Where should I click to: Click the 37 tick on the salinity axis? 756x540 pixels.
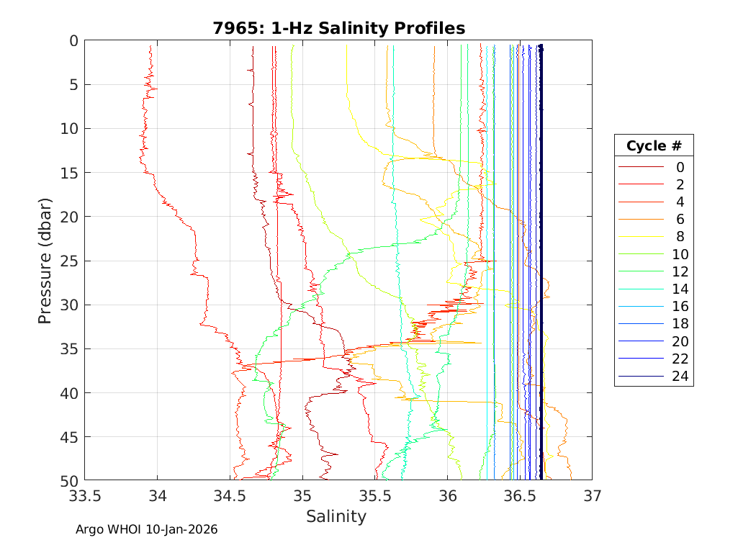tap(592, 496)
